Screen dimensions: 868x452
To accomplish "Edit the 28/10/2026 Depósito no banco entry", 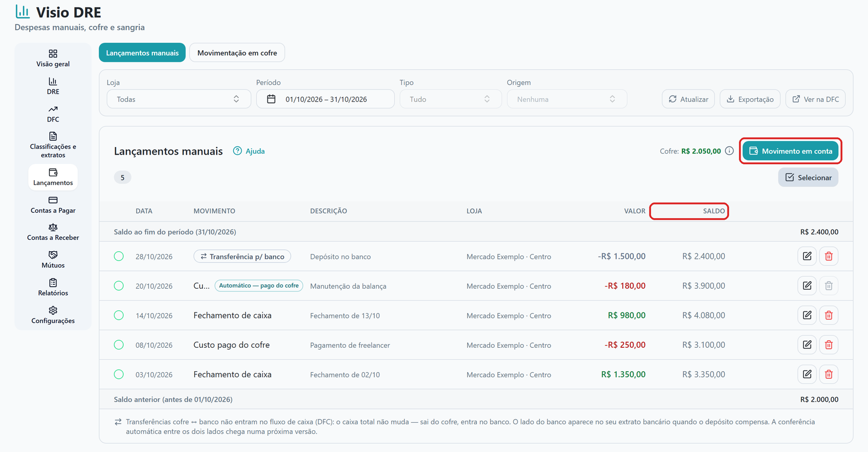I will point(807,256).
